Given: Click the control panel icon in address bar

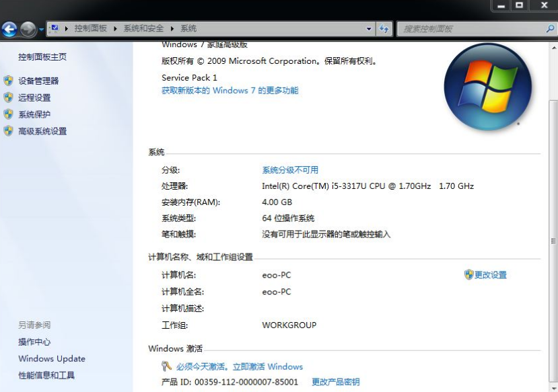Looking at the screenshot, I should click(x=55, y=29).
